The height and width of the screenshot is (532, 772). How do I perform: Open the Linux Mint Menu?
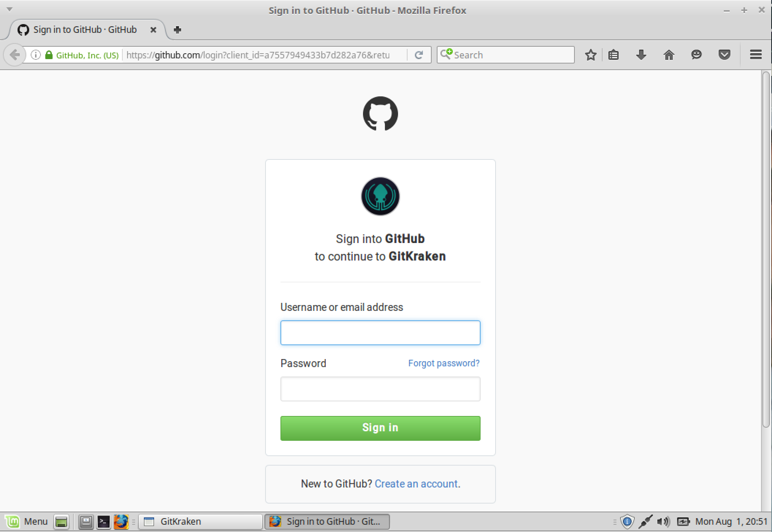click(x=27, y=521)
